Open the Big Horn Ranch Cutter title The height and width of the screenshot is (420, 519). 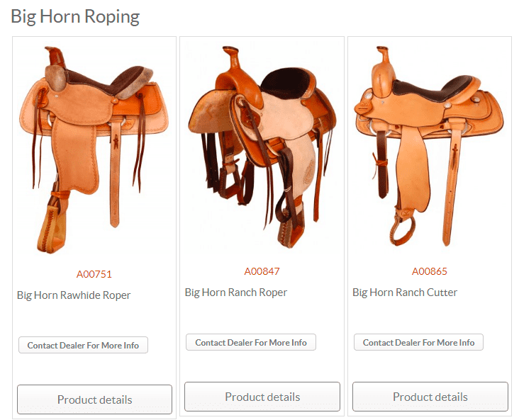click(x=405, y=293)
